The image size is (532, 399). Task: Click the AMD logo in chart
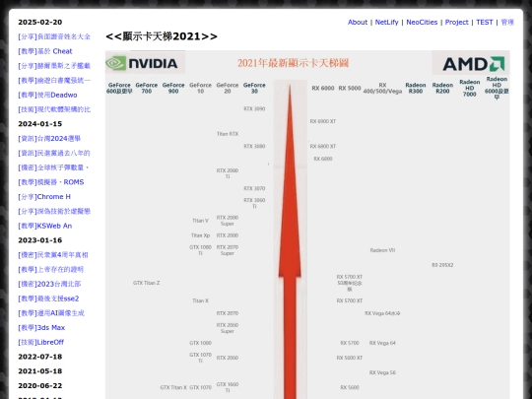[x=473, y=63]
